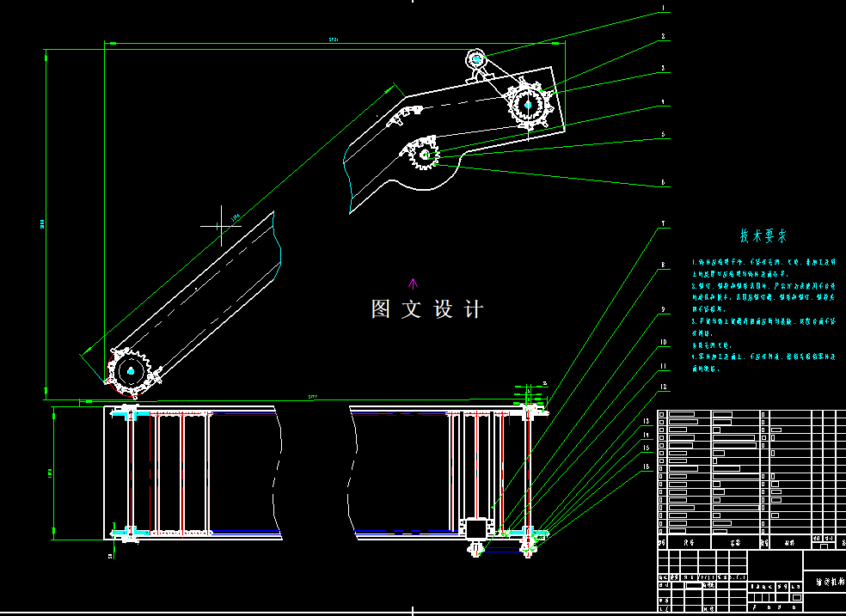Select part balloon number 6
The width and height of the screenshot is (846, 616).
[x=663, y=182]
